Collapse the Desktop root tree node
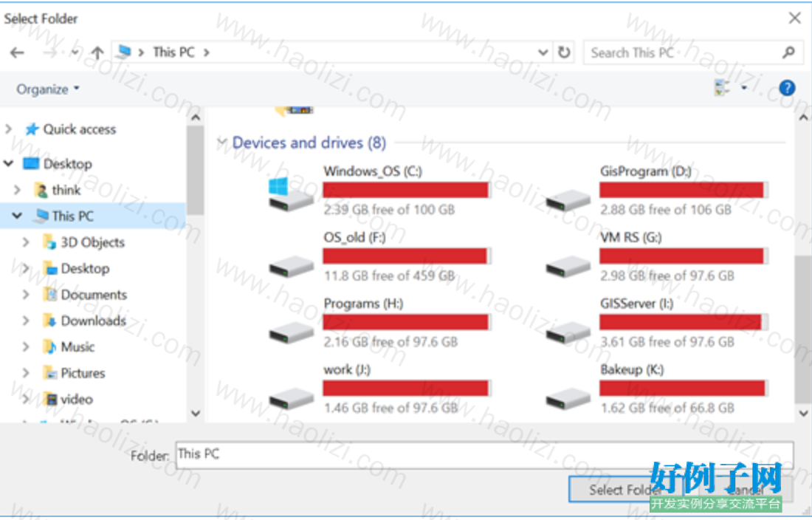The height and width of the screenshot is (520, 812). click(9, 164)
